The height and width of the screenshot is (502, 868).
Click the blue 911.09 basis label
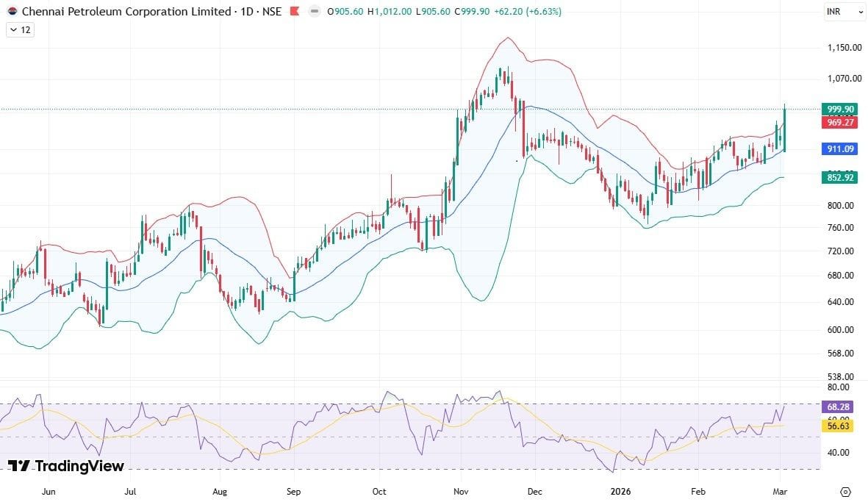pos(840,149)
